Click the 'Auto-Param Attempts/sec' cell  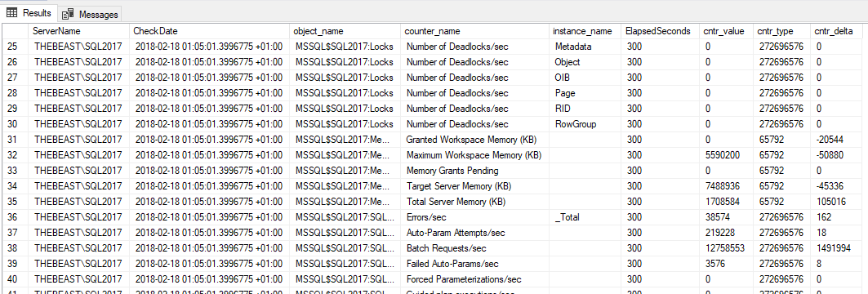coord(475,233)
